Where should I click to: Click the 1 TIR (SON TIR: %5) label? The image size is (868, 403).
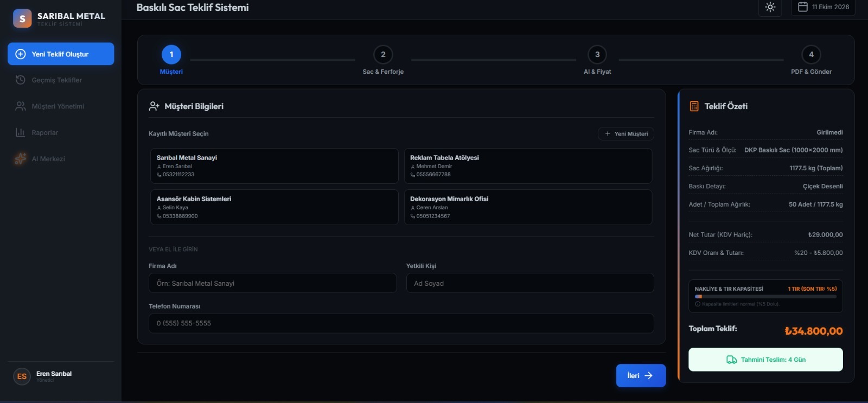812,289
